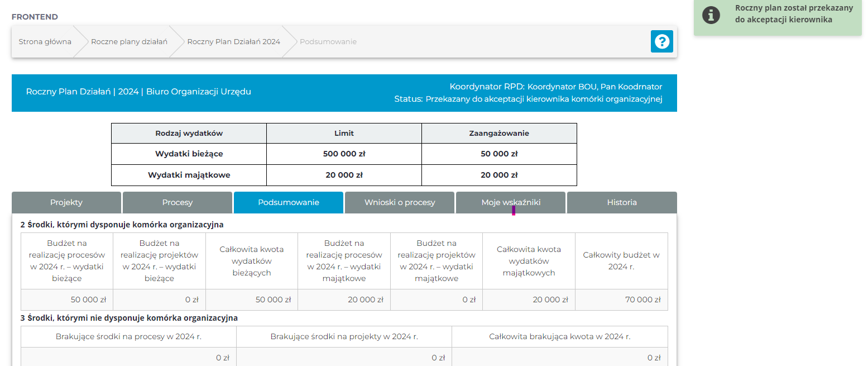Image resolution: width=868 pixels, height=366 pixels.
Task: Open the Procesy tab
Action: (x=177, y=202)
